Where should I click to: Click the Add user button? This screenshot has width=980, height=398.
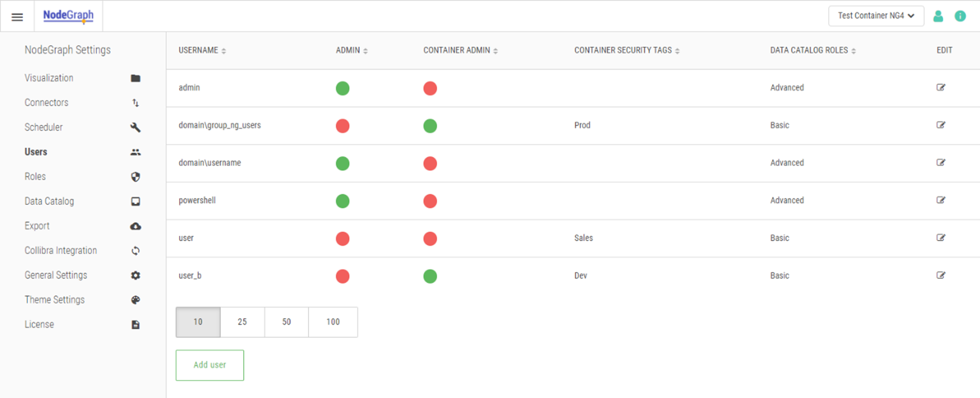point(210,365)
